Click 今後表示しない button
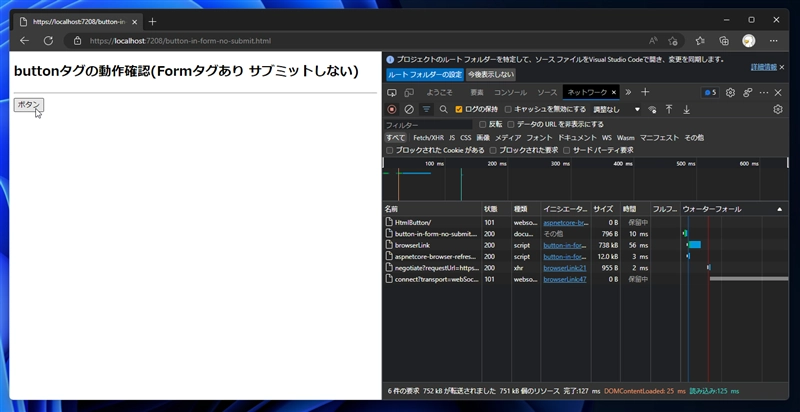The image size is (800, 412). [491, 75]
